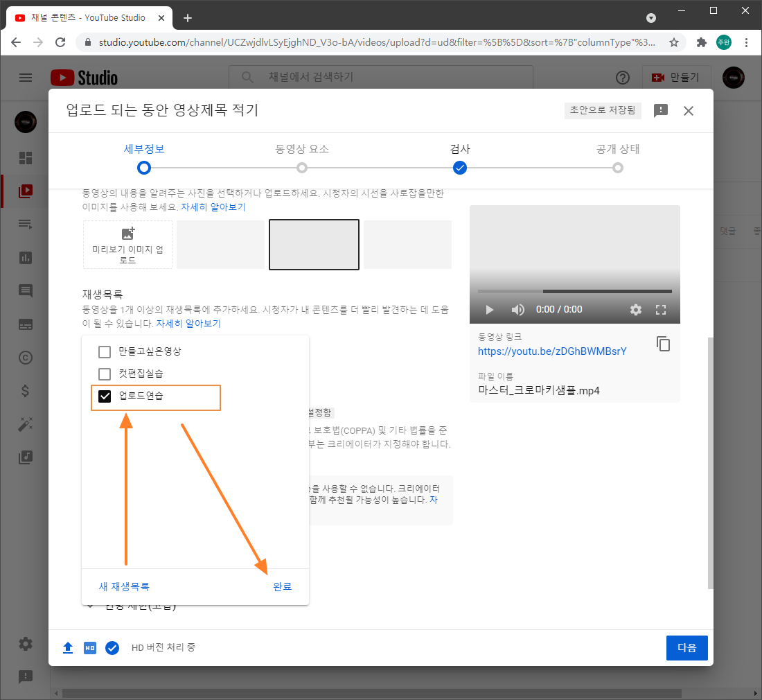Check the 만들고싶은영상 playlist

[105, 351]
